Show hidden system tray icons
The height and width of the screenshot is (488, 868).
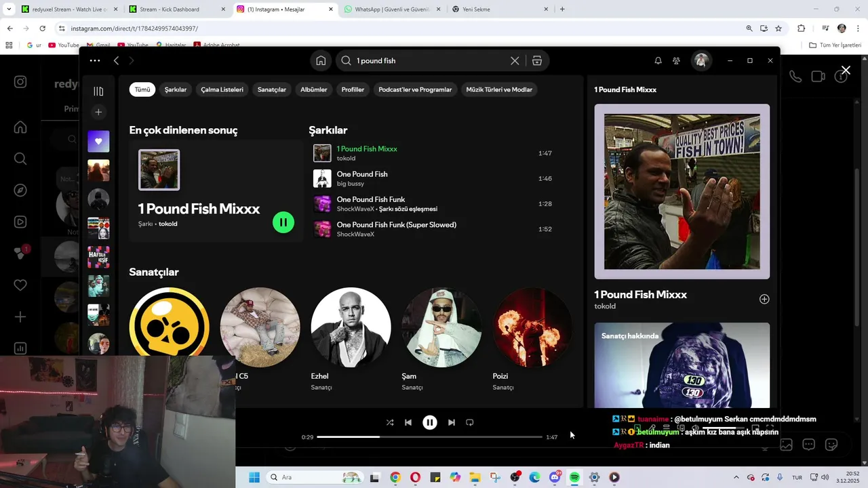point(736,477)
